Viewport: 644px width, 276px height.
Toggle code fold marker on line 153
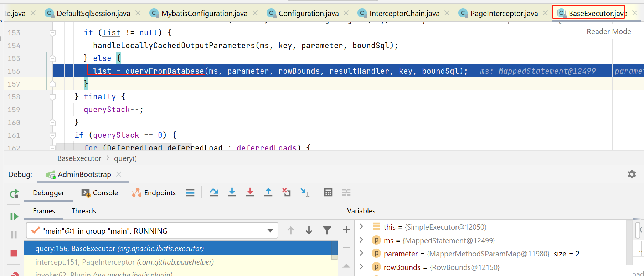[x=52, y=33]
